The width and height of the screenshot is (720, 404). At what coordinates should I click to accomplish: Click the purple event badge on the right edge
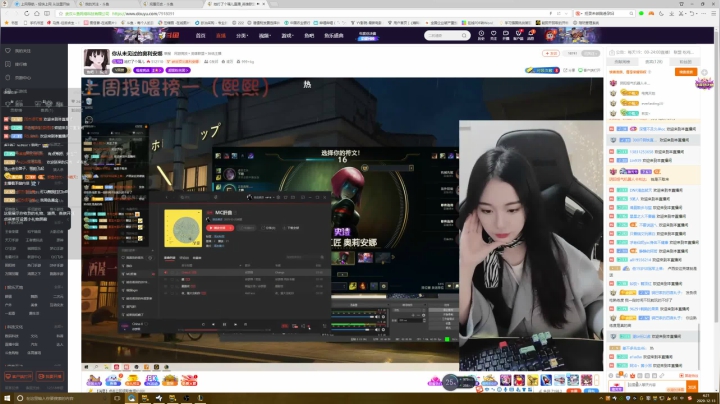704,83
